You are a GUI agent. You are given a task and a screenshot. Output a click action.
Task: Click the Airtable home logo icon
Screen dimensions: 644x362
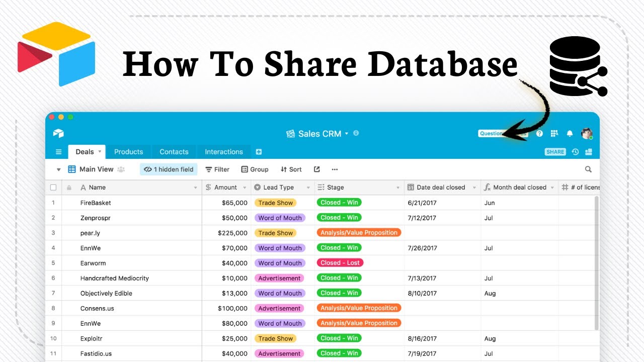(x=58, y=133)
